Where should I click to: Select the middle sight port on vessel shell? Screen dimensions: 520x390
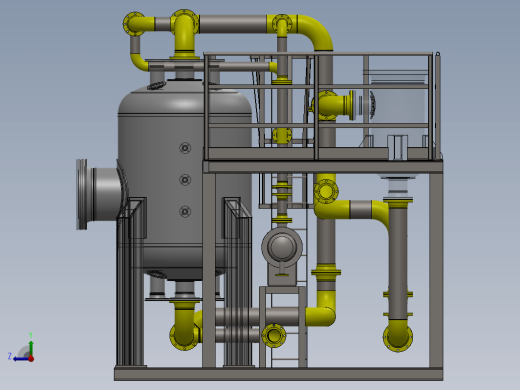coord(185,180)
